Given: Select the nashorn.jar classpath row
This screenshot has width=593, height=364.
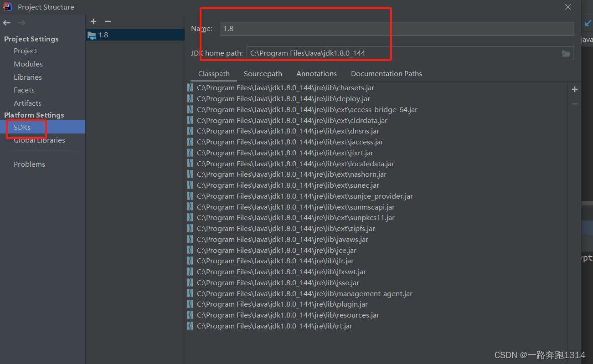Looking at the screenshot, I should coord(376,174).
